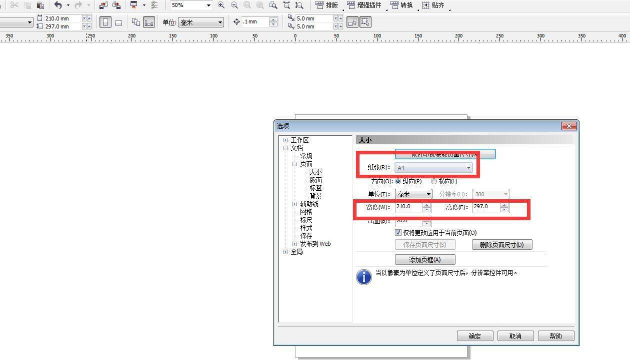
Task: Expand the 辅助线 tree node
Action: (x=295, y=204)
